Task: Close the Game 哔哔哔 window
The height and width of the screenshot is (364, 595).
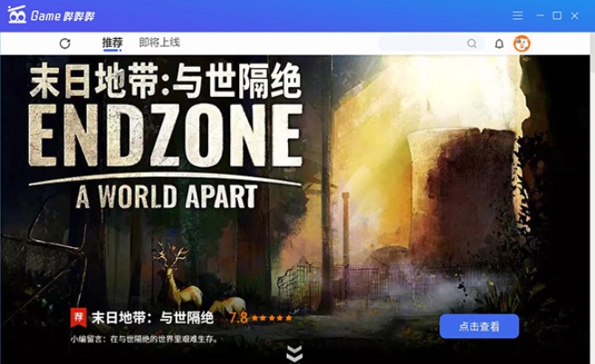Action: pyautogui.click(x=574, y=15)
